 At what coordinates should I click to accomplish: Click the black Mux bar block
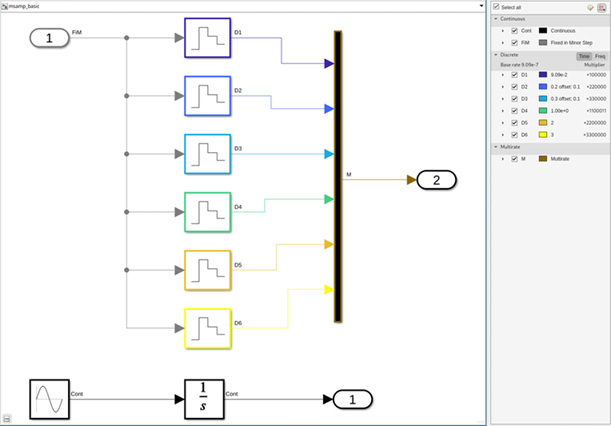[339, 177]
